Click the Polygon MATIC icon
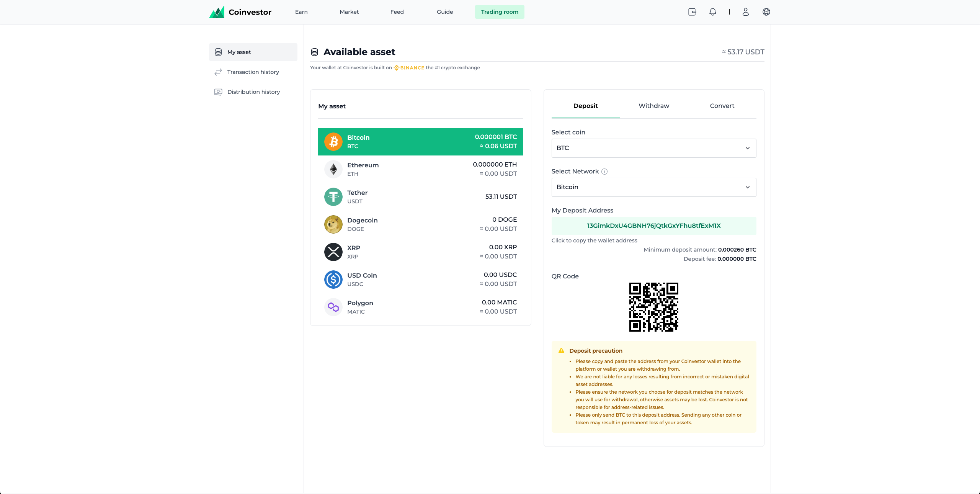 pyautogui.click(x=333, y=307)
